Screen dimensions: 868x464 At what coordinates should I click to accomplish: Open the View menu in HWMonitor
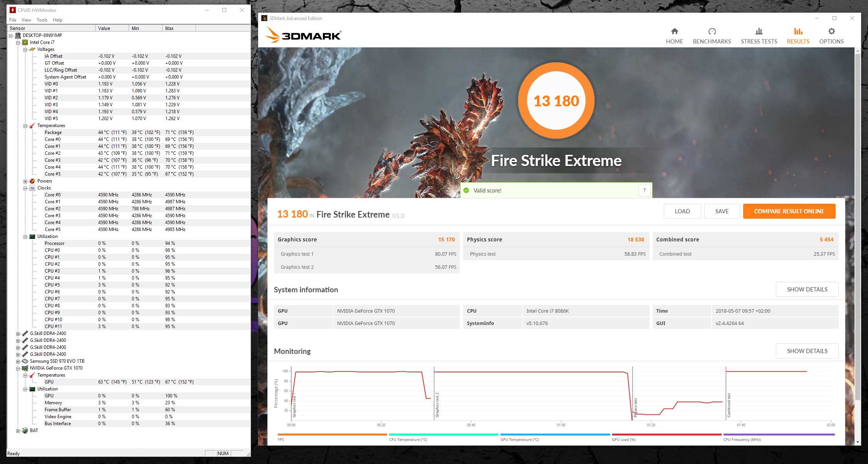[26, 20]
